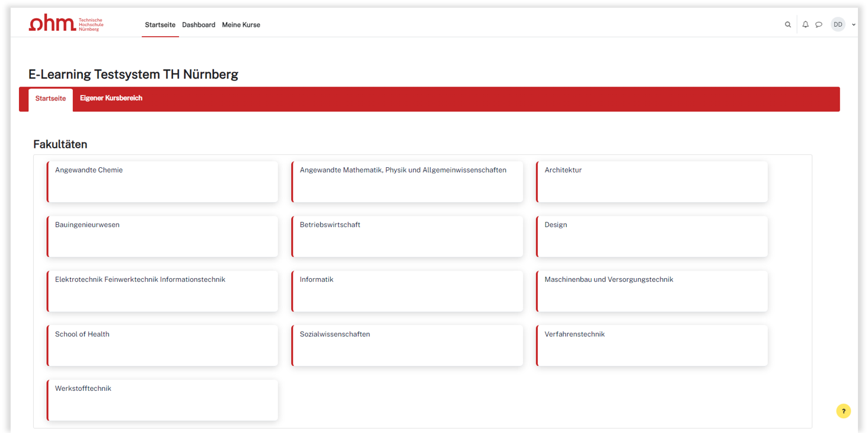Open the notifications bell
The width and height of the screenshot is (868, 433).
(805, 25)
